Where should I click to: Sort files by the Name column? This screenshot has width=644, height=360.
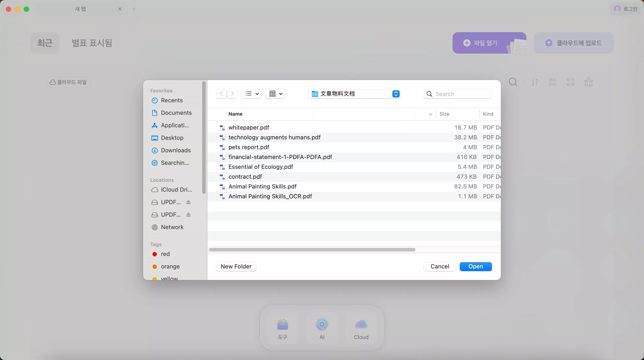coord(235,114)
